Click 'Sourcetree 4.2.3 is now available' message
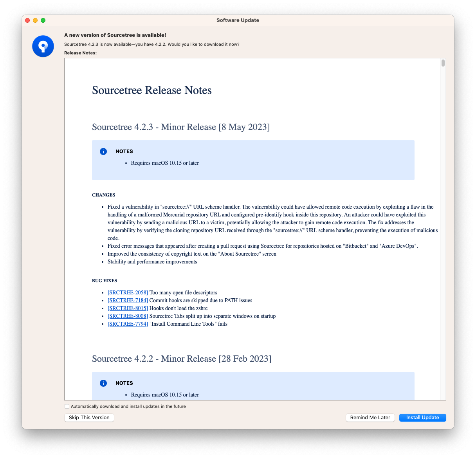This screenshot has height=458, width=476. click(x=152, y=44)
